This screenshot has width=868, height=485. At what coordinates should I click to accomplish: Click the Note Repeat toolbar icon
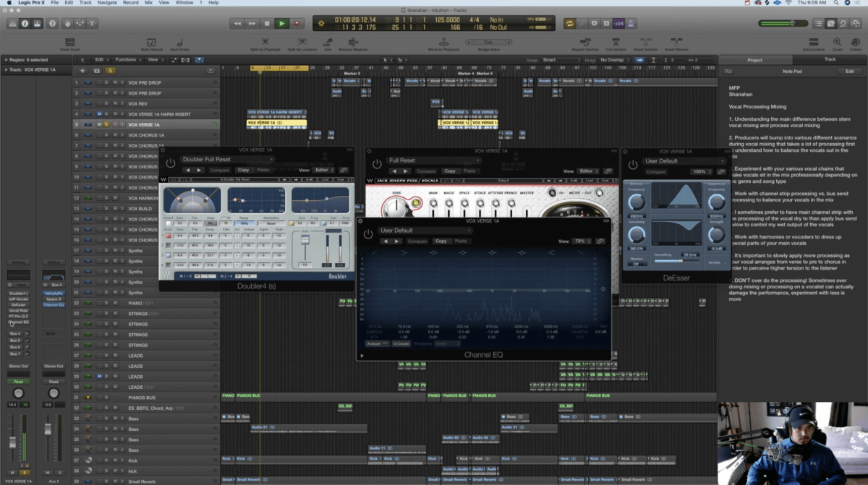[151, 43]
